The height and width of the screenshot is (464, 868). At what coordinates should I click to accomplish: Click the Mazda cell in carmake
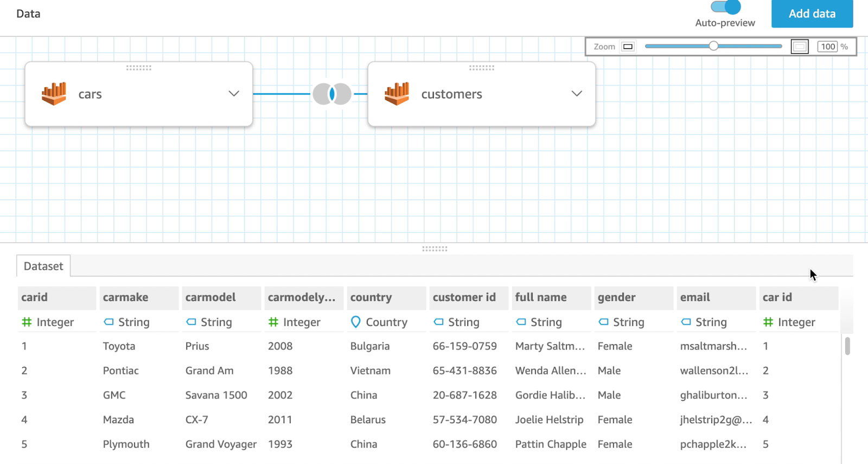[118, 419]
